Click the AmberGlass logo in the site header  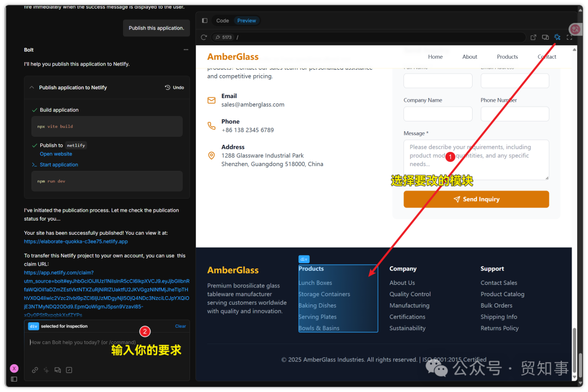[233, 57]
